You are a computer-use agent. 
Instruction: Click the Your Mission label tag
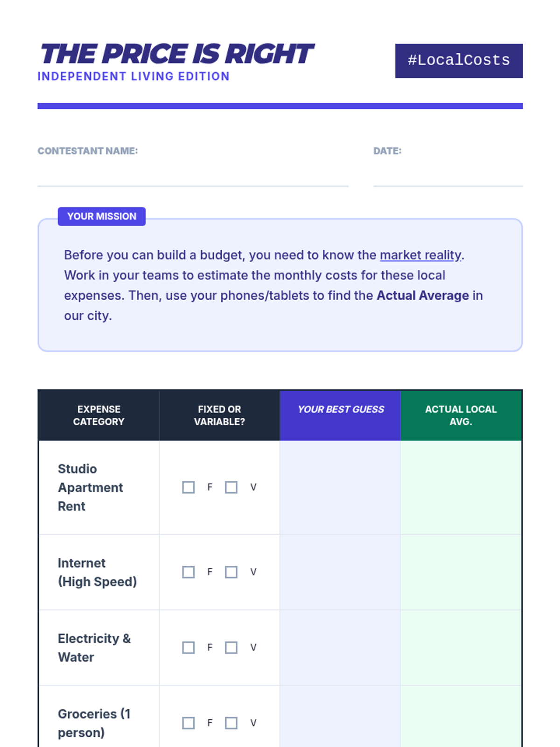(x=102, y=217)
